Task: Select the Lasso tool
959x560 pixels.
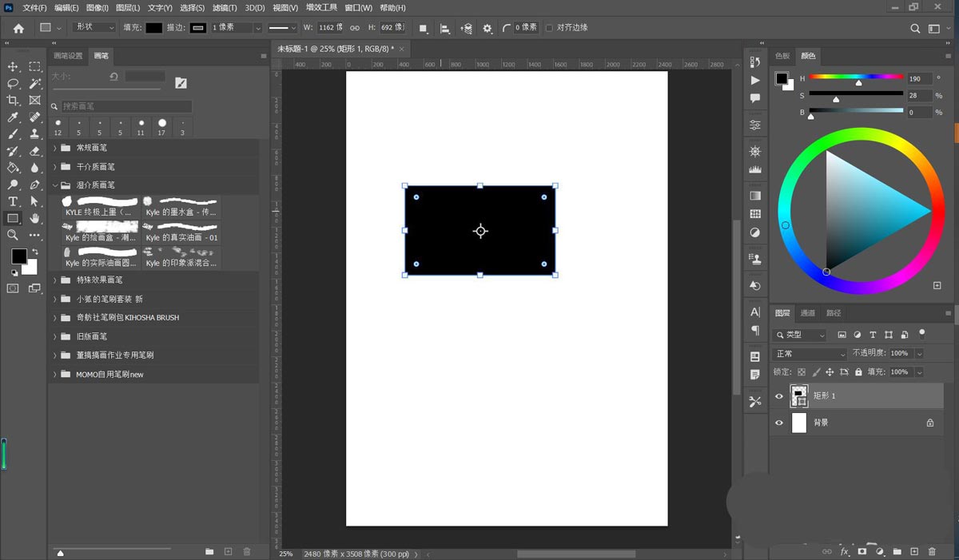Action: click(13, 83)
